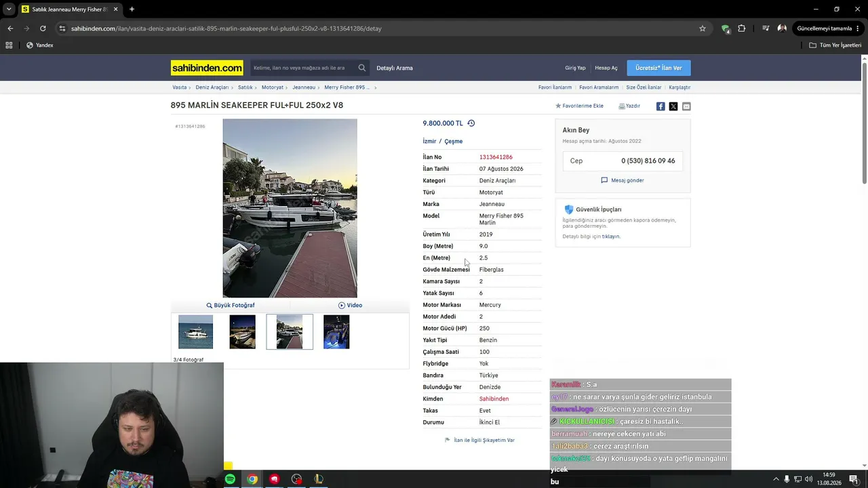Close the Satılık Jeanneau Merry Fisher tab
868x488 pixels.
click(116, 9)
